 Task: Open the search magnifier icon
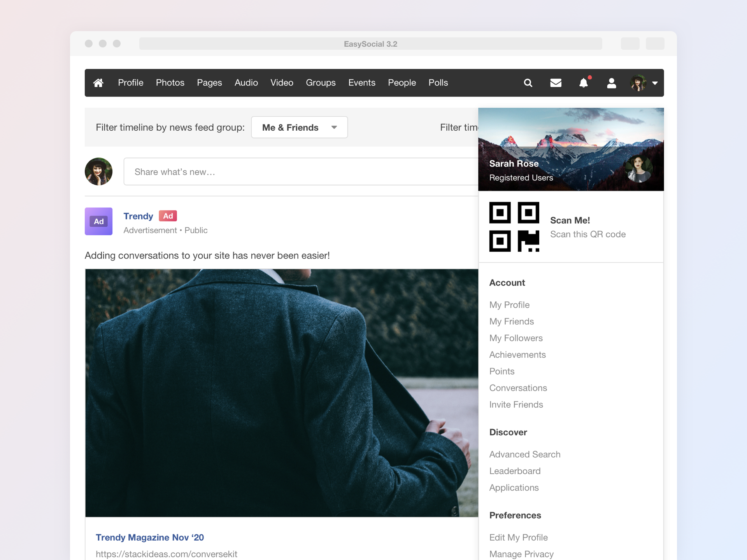[x=528, y=83]
